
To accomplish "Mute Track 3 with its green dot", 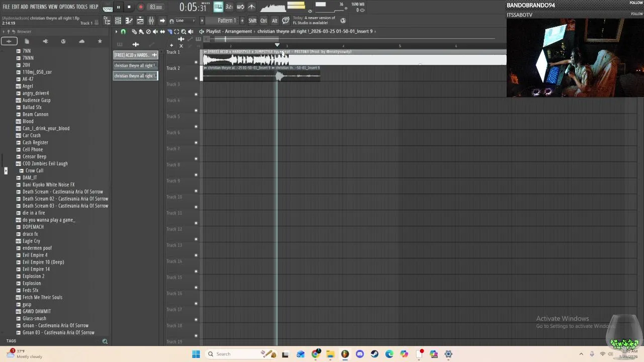I will [196, 95].
